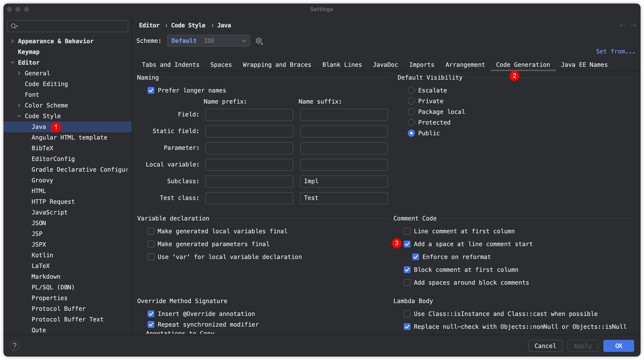
Task: Click the Local variable name suffix input
Action: pyautogui.click(x=344, y=165)
